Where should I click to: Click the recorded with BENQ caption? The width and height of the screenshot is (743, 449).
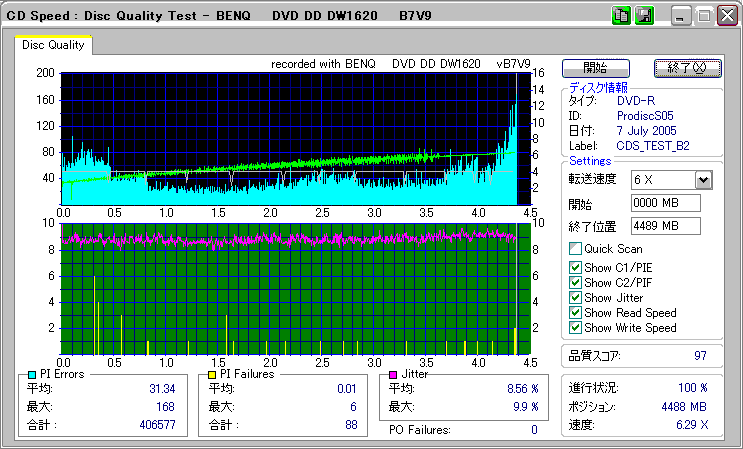coord(400,64)
